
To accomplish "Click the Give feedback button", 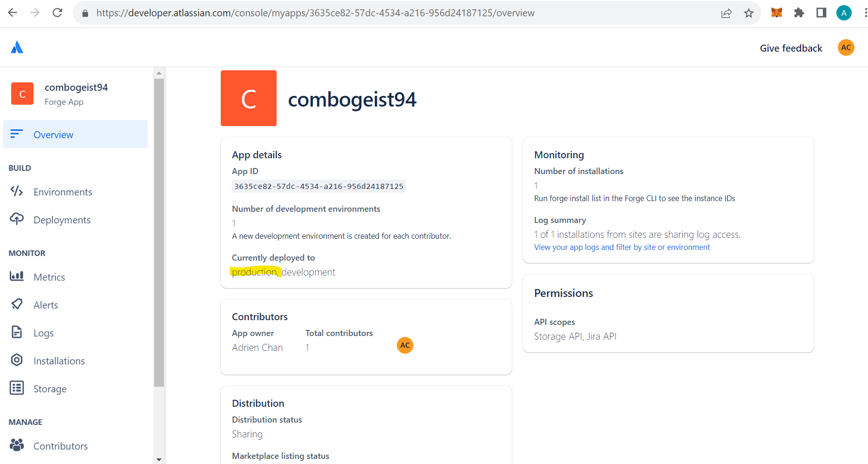I will tap(791, 48).
